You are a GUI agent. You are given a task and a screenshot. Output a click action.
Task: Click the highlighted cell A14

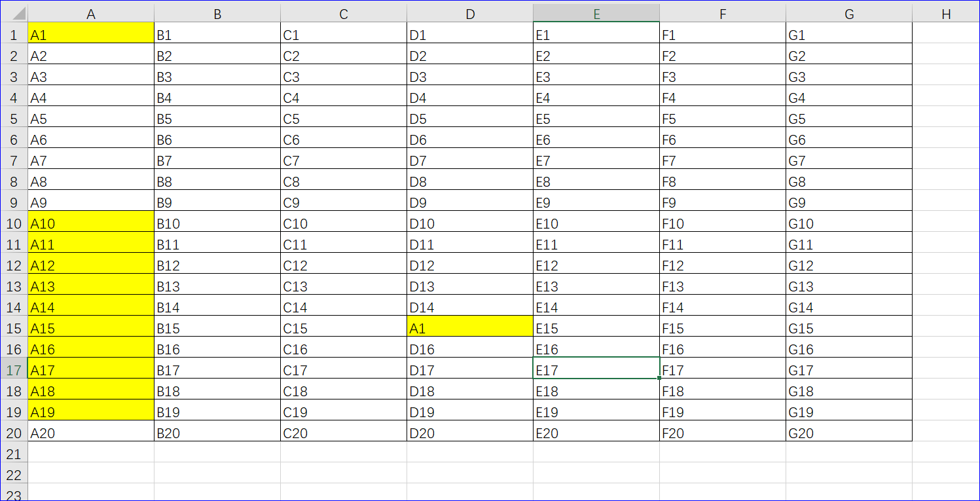91,305
